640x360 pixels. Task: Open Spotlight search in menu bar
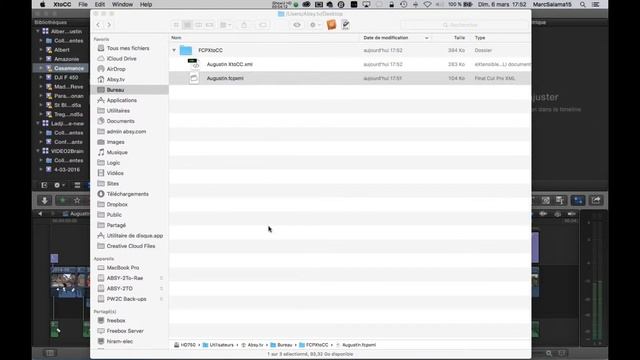(x=583, y=4)
